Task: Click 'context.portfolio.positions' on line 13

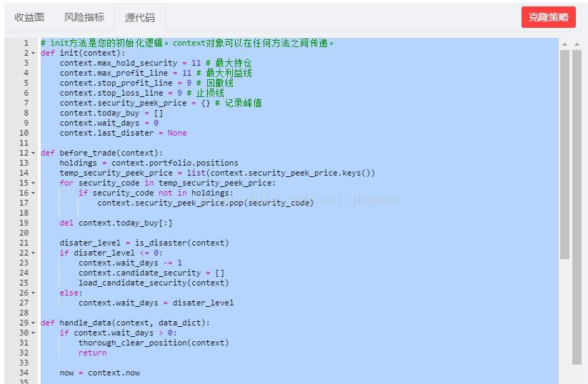Action: 175,163
